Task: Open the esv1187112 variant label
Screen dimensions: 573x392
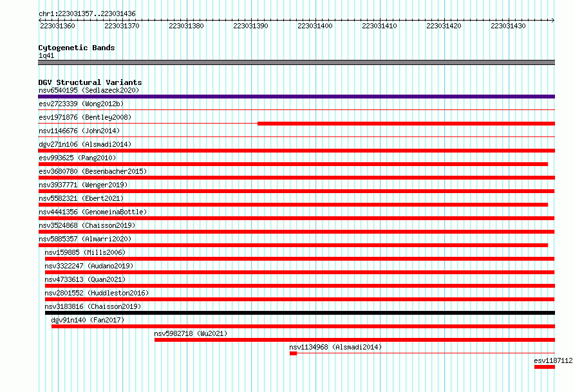Action: [553, 360]
